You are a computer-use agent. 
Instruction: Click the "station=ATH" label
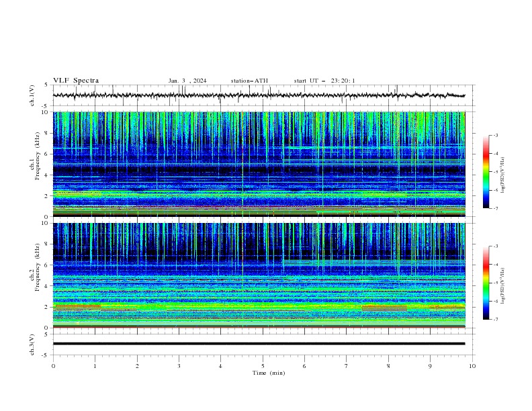[249, 81]
